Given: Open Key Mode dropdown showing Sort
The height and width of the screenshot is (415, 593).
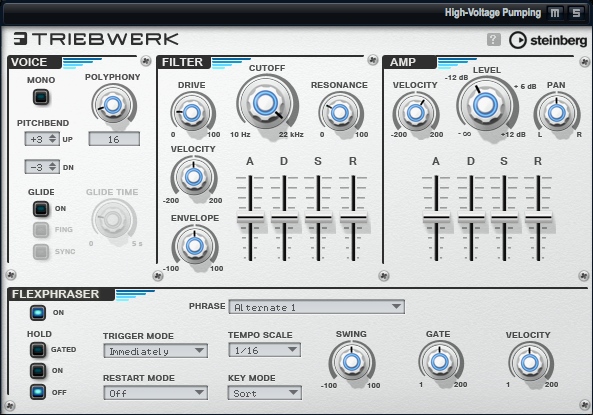Looking at the screenshot, I should tap(264, 393).
